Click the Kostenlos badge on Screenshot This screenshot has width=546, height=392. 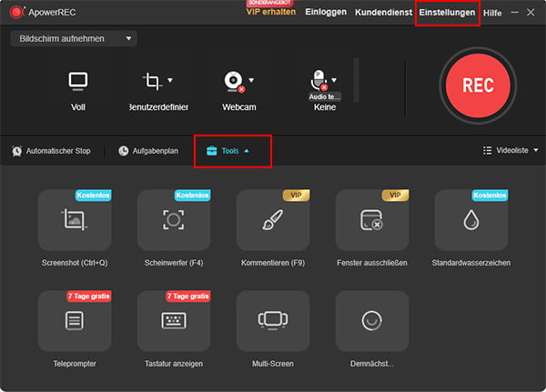pyautogui.click(x=93, y=195)
